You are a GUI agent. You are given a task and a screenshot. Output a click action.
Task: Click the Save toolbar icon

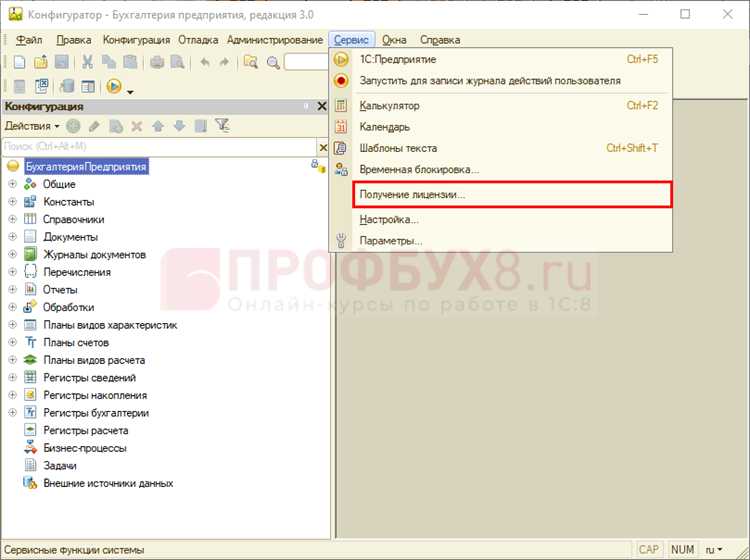pyautogui.click(x=62, y=62)
